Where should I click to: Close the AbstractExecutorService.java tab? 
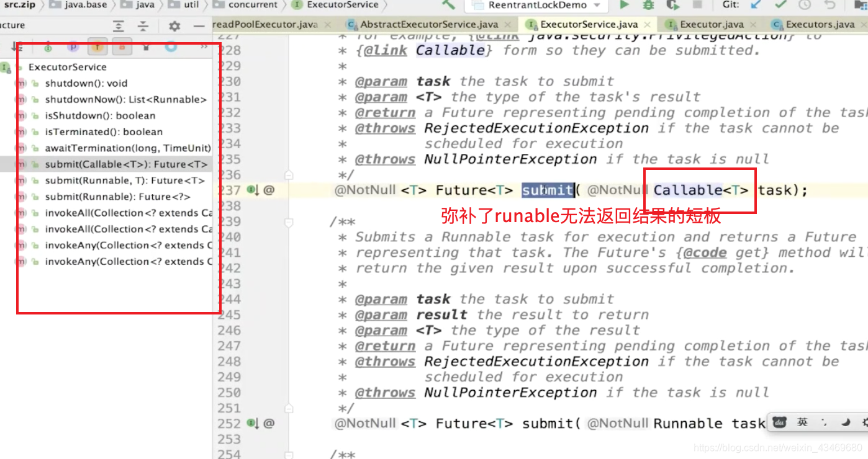point(508,24)
